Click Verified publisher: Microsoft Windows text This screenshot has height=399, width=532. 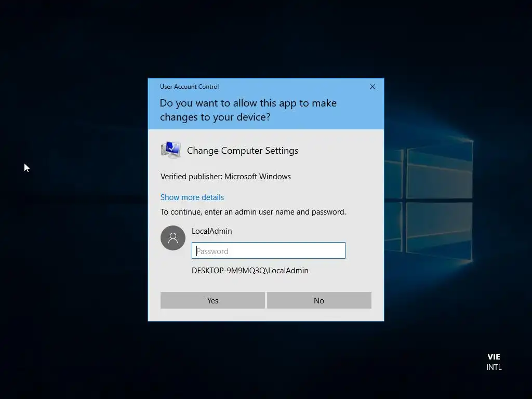click(x=225, y=177)
